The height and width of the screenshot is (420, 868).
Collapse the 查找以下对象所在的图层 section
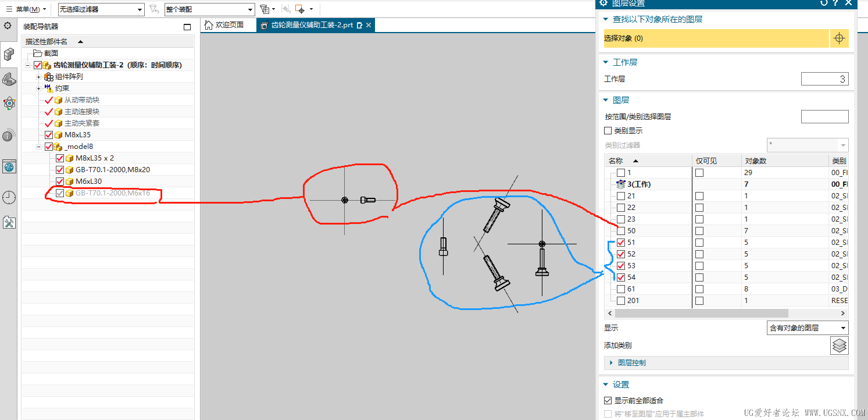click(606, 19)
